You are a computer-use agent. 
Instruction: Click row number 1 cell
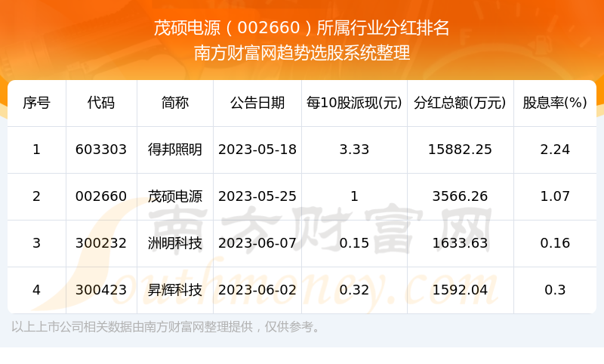tap(36, 150)
